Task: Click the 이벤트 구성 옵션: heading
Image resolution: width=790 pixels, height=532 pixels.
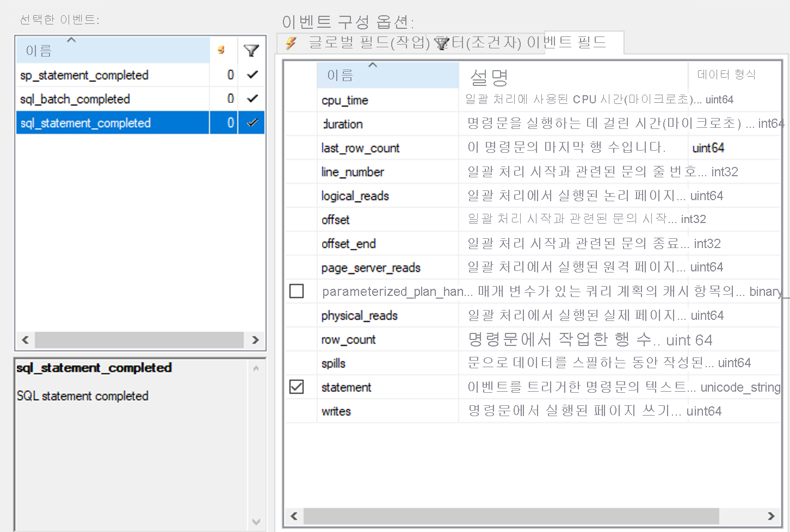Action: point(348,22)
